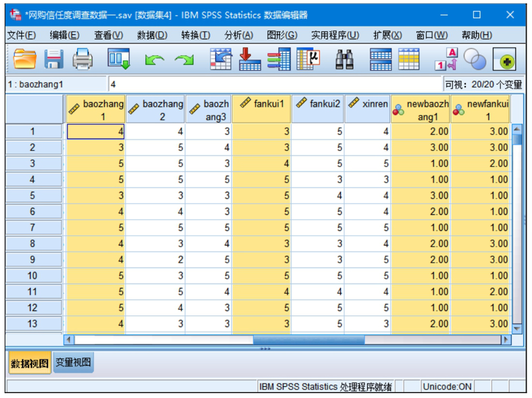Click the Redo arrow icon
The width and height of the screenshot is (532, 398).
(x=184, y=60)
